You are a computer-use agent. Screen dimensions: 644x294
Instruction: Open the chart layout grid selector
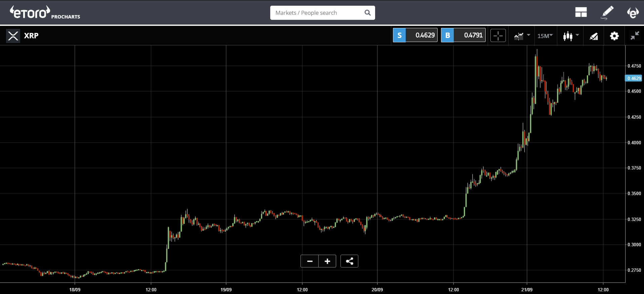581,12
